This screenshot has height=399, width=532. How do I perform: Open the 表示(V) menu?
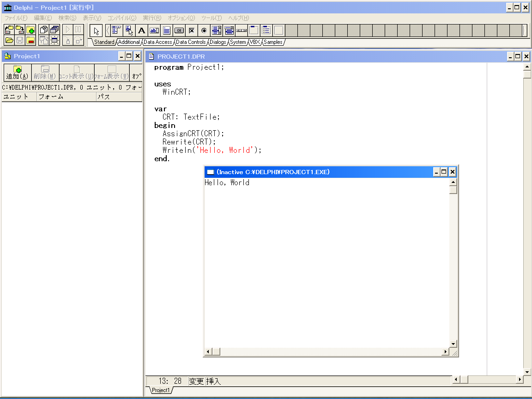point(92,18)
